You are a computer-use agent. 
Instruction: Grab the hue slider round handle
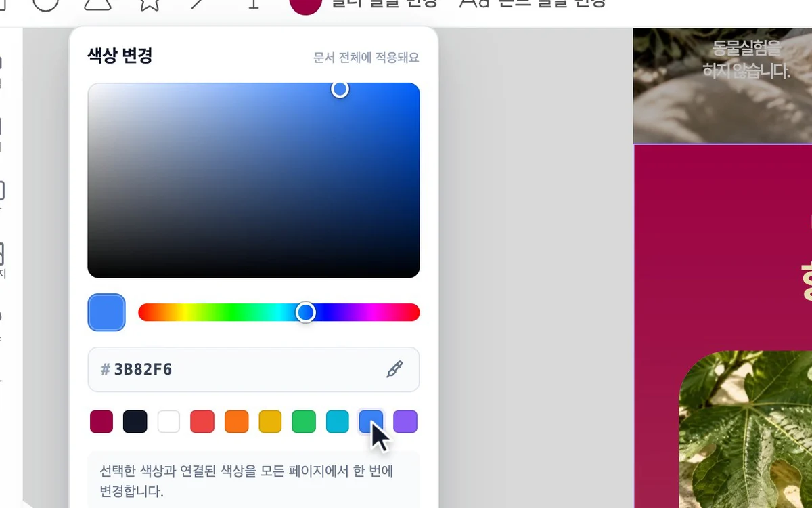(306, 312)
